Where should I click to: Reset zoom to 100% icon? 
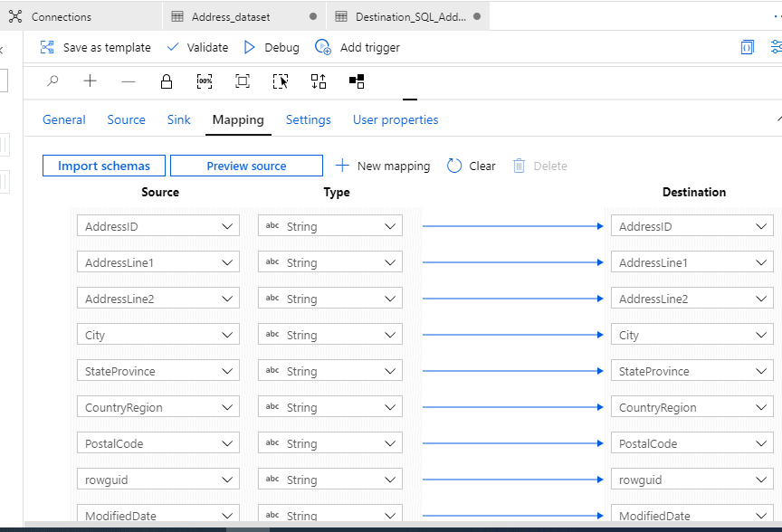tap(205, 81)
